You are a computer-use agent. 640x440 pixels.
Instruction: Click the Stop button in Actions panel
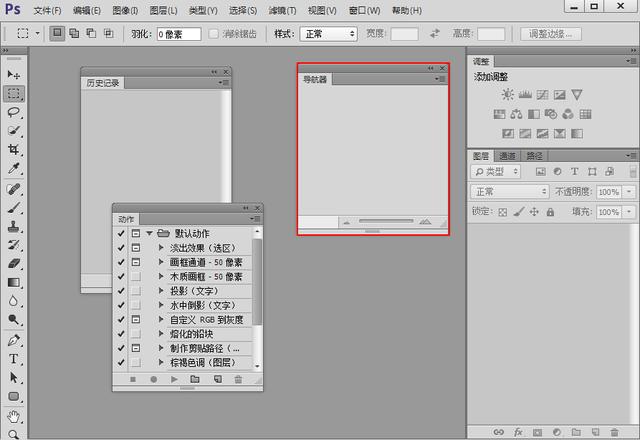click(133, 379)
